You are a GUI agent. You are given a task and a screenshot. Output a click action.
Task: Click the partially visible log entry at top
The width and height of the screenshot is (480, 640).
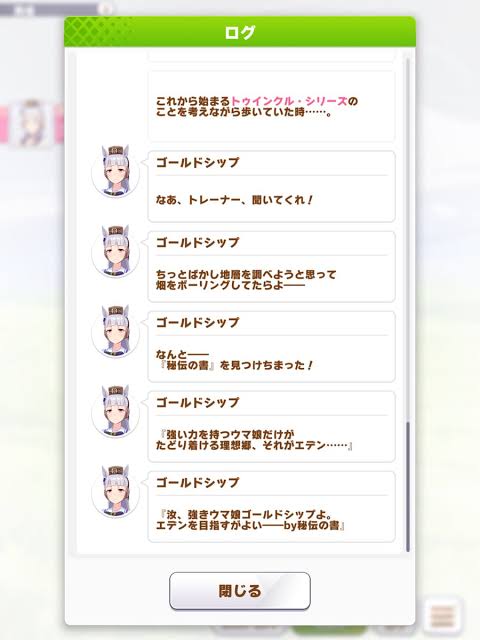271,57
